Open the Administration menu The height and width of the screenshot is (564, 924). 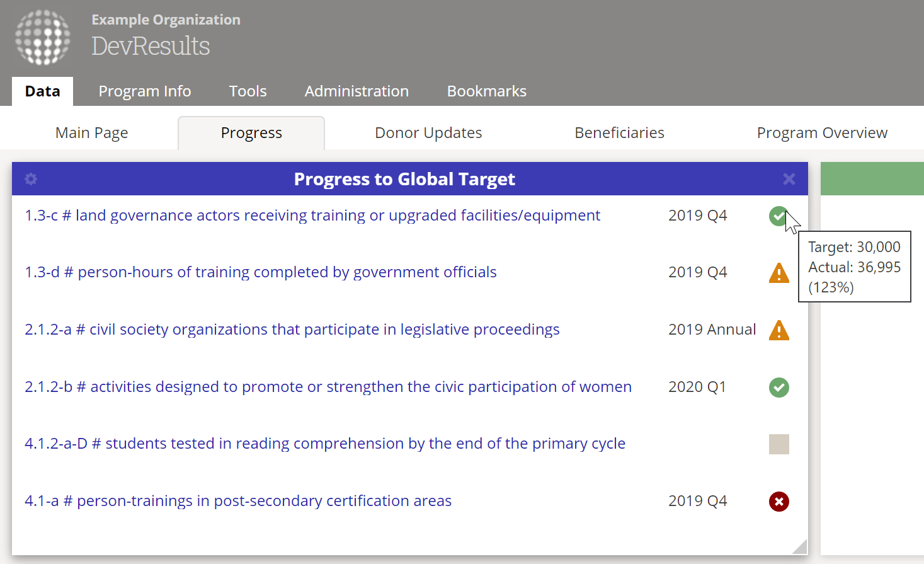point(356,91)
